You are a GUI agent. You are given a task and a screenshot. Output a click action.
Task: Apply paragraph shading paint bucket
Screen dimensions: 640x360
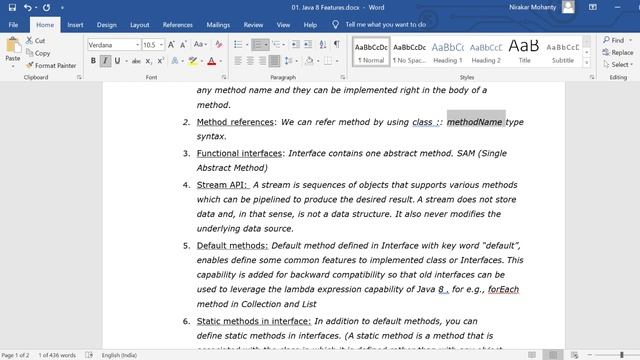[x=309, y=61]
